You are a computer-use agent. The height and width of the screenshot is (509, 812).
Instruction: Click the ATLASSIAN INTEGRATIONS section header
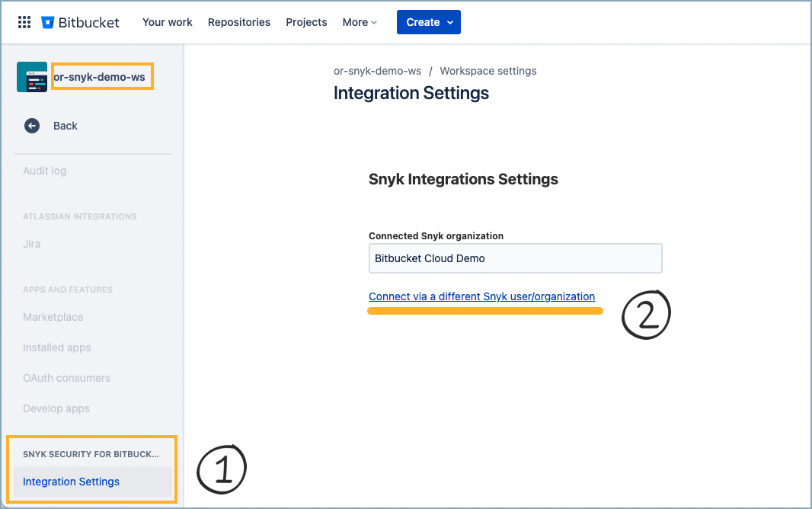tap(80, 216)
